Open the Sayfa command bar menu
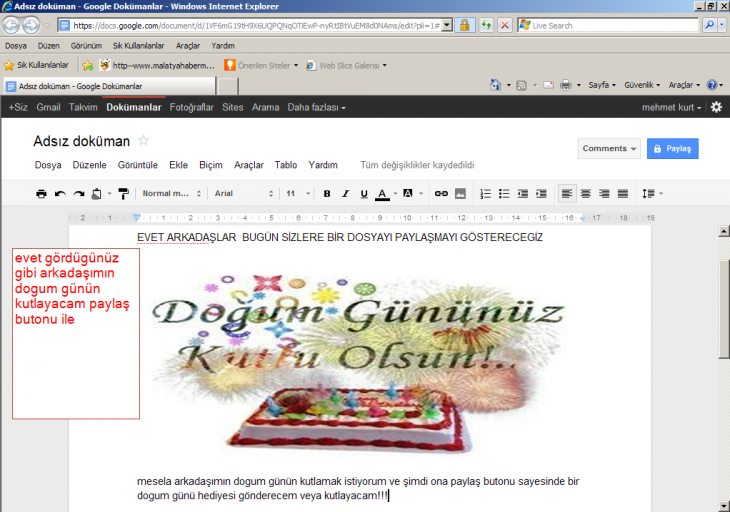 [602, 85]
